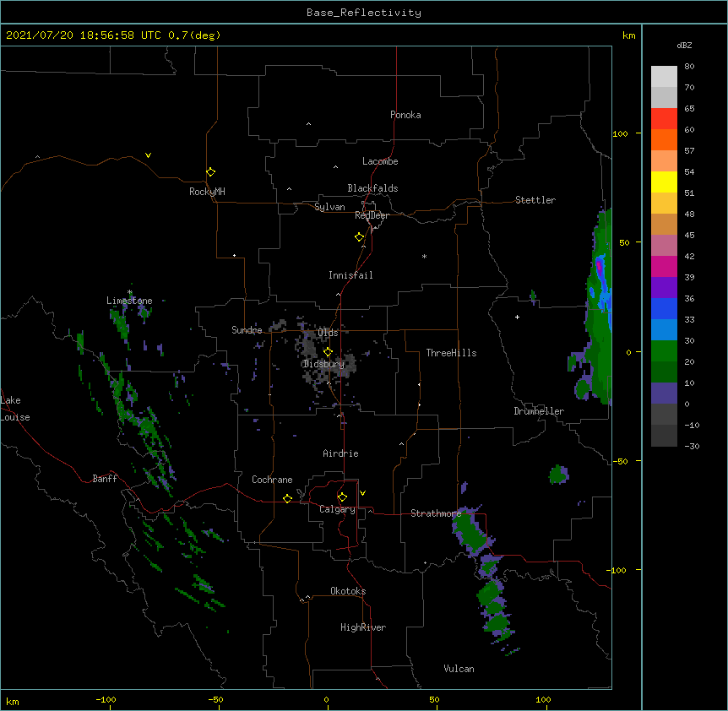
Task: Click the Olds town label
Action: tap(328, 333)
